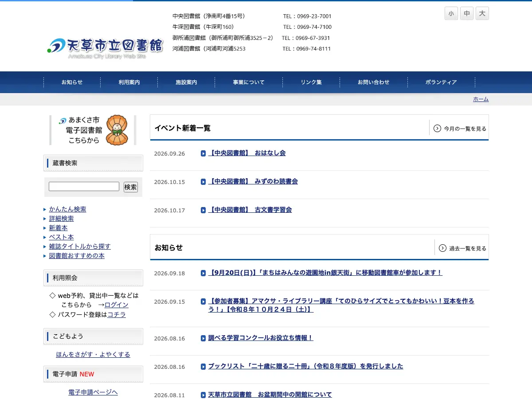The height and width of the screenshot is (399, 532).
Task: Click the 河浦図書館 TEL 0969-74-8111 text
Action: [x=307, y=49]
